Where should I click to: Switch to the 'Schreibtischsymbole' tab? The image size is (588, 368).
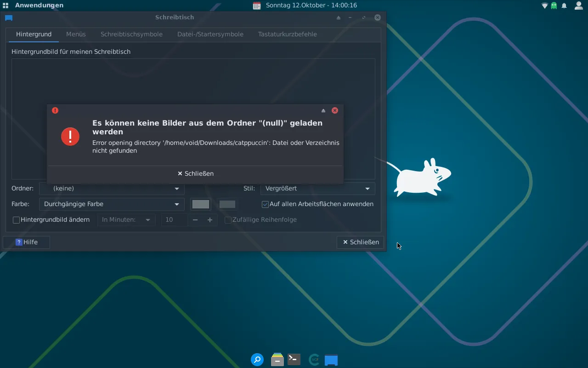click(x=131, y=34)
